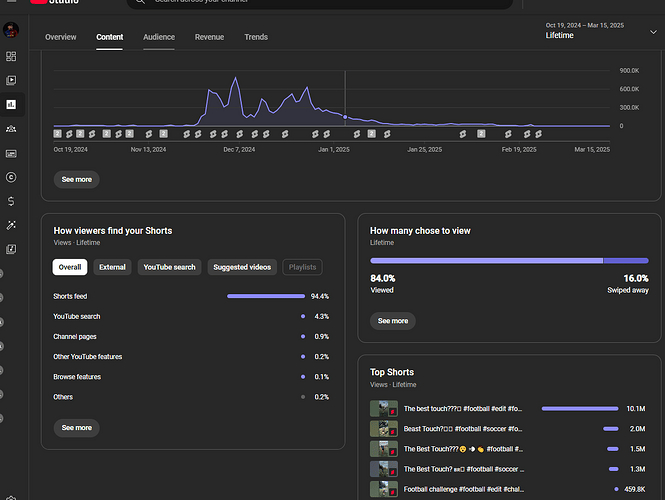This screenshot has height=500, width=665.
Task: Go to Dashboard from sidebar icon
Action: click(11, 56)
